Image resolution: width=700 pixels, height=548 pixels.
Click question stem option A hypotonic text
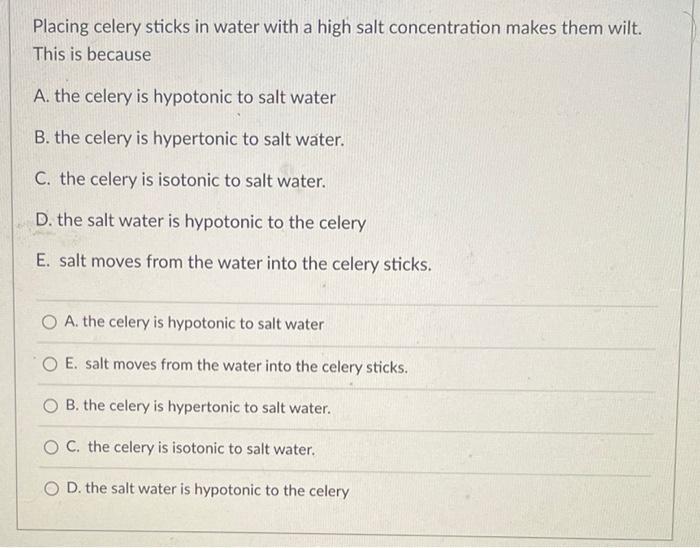pos(184,97)
